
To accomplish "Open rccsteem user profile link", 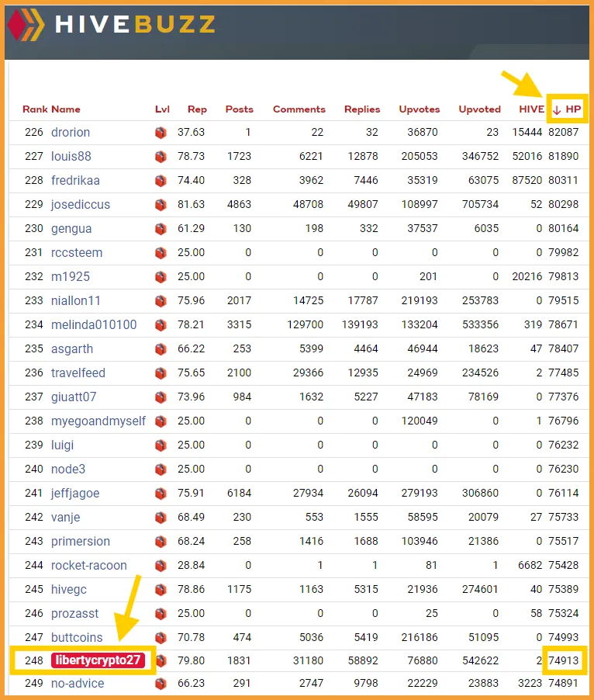I will coord(77,253).
